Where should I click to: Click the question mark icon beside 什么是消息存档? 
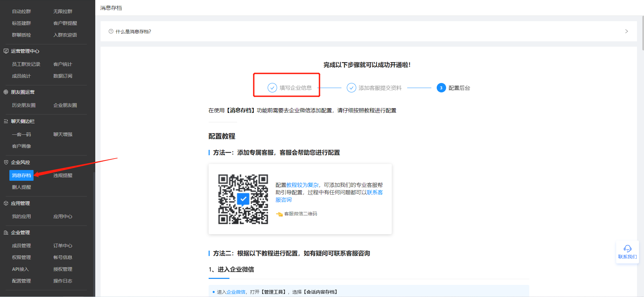coord(111,31)
